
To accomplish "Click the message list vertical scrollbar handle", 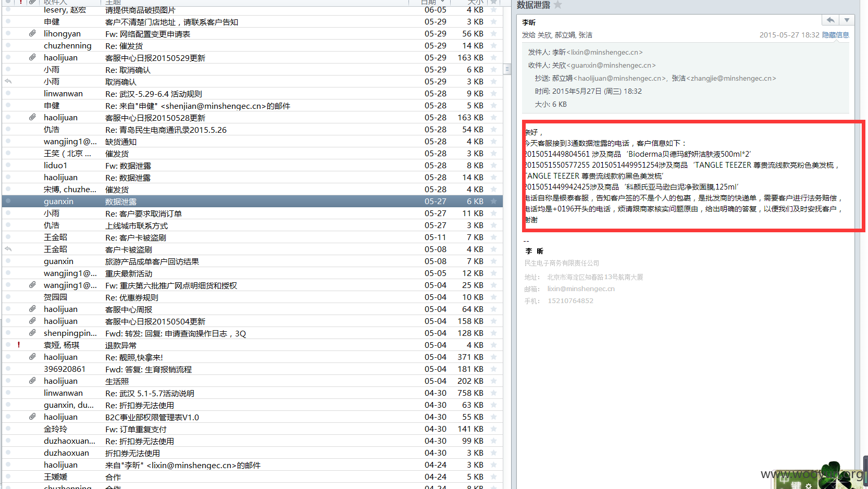I will [x=507, y=69].
